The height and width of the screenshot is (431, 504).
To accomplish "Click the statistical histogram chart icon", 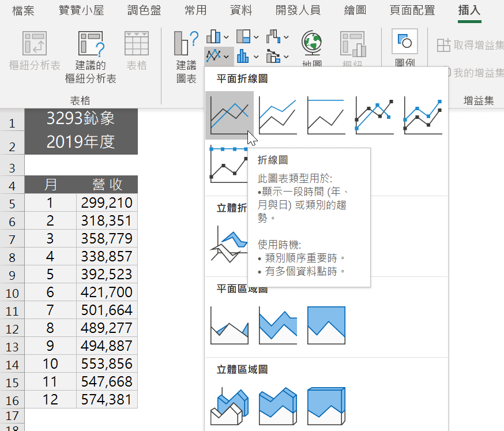I will coord(243,56).
